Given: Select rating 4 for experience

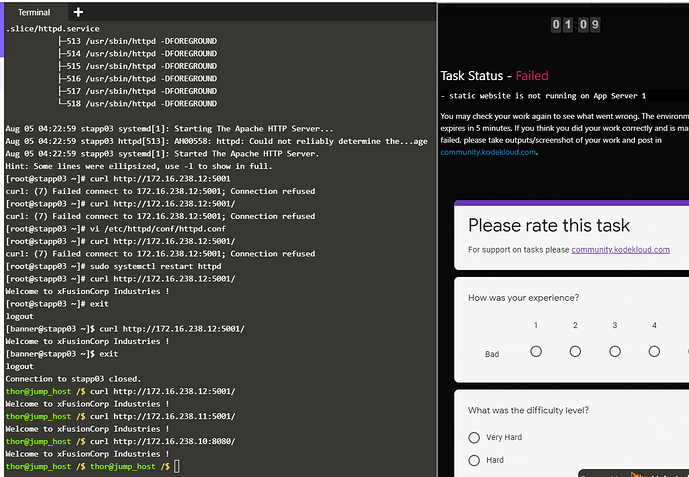Looking at the screenshot, I should [654, 351].
